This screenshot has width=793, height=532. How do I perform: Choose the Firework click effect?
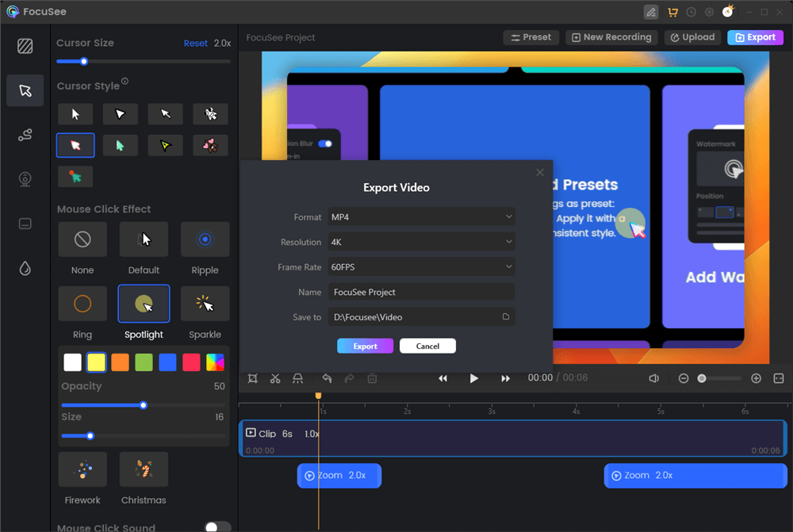[82, 469]
